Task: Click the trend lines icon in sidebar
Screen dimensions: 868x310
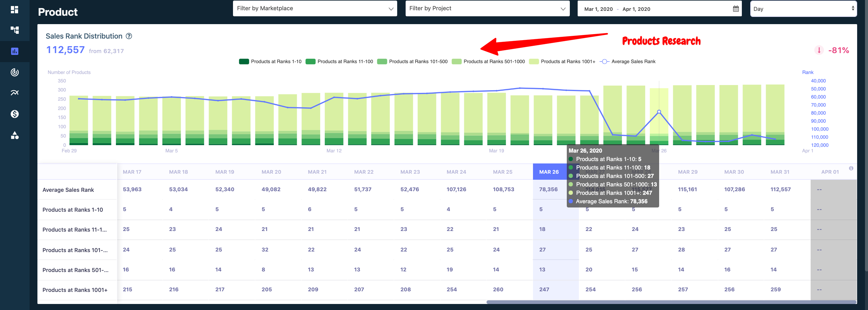Action: [x=14, y=93]
